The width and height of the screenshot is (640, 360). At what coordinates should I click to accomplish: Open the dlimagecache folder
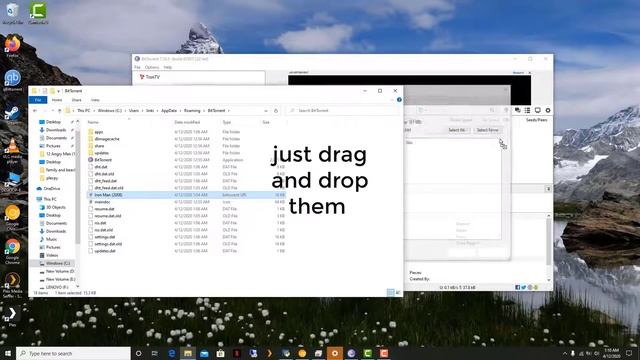tap(107, 139)
